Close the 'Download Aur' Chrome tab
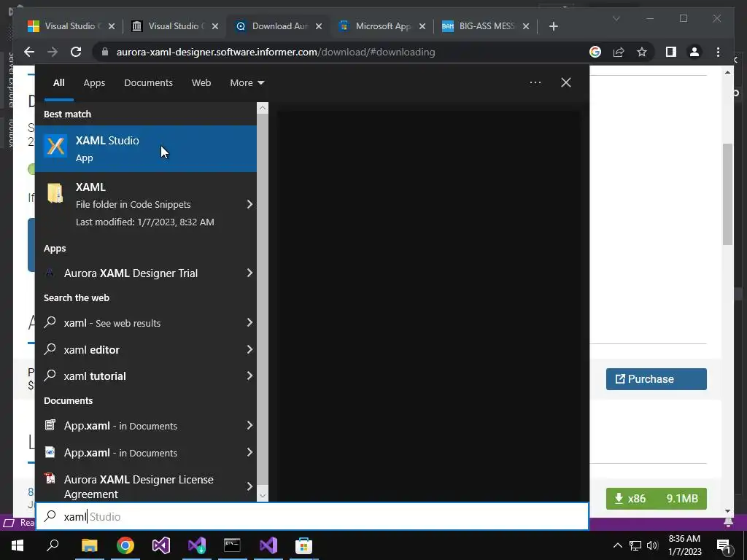 (x=319, y=26)
